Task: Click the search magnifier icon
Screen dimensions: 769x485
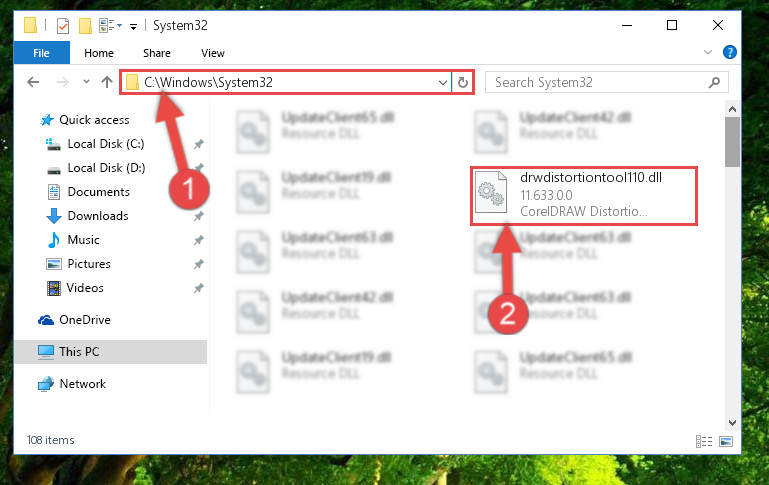Action: [x=715, y=82]
